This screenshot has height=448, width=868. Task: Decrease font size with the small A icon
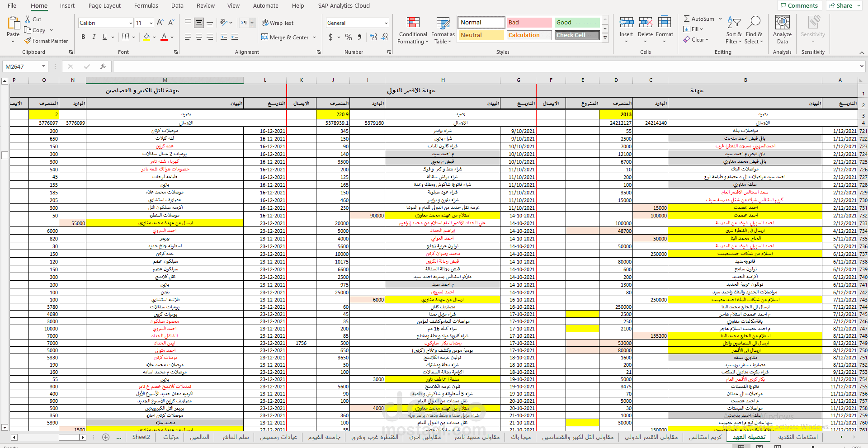click(171, 23)
